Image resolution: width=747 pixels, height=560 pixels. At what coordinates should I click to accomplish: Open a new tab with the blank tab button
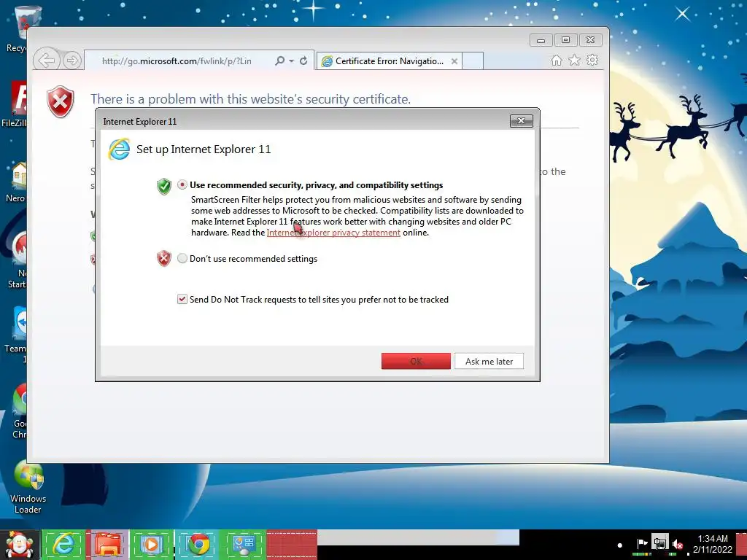(473, 61)
